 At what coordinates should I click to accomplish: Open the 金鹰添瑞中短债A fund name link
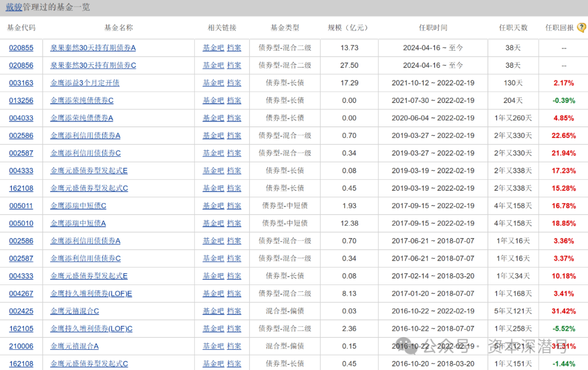(x=78, y=223)
